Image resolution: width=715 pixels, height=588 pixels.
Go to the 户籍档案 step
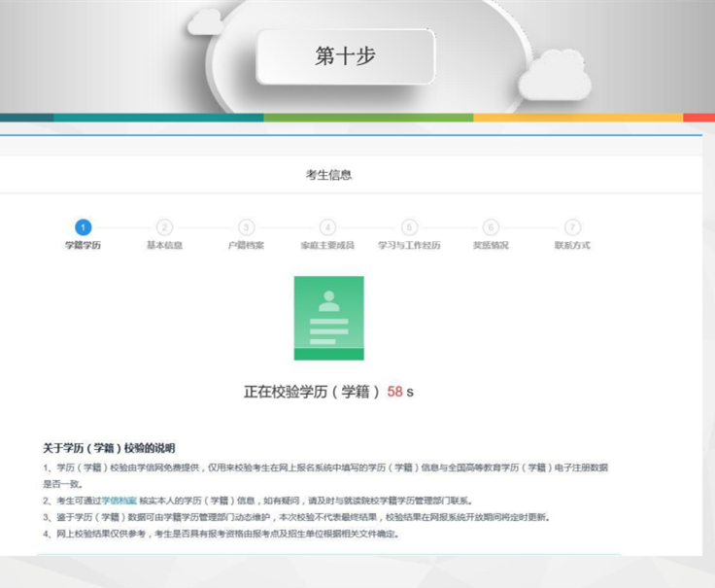246,246
